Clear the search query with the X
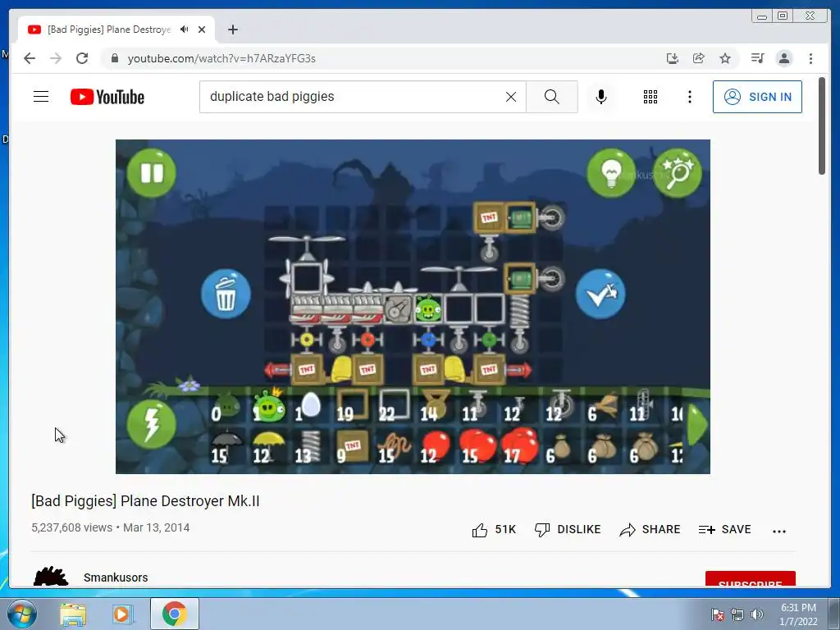 coord(511,97)
